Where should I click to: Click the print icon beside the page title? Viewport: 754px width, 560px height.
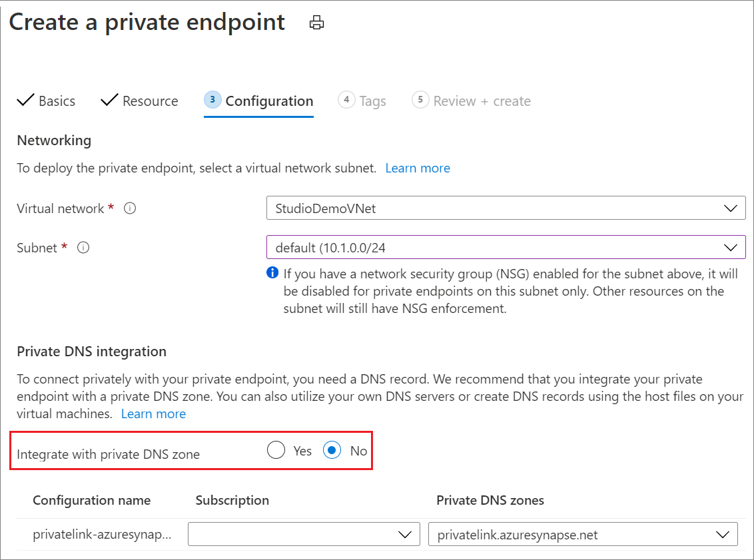(x=316, y=22)
